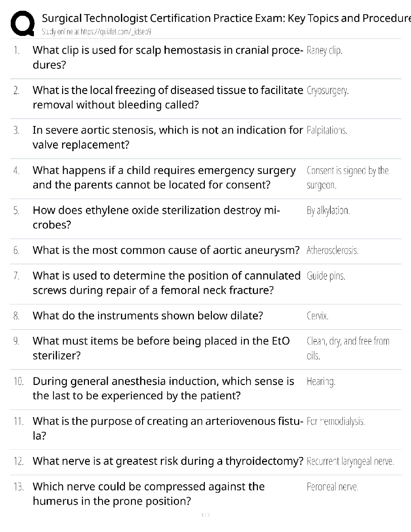Select the question about scalp hemostasis clip

click(x=168, y=57)
